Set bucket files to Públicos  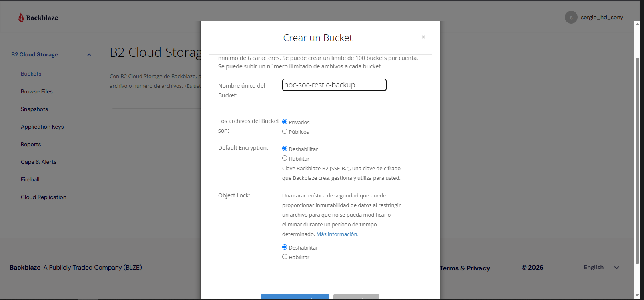tap(285, 131)
